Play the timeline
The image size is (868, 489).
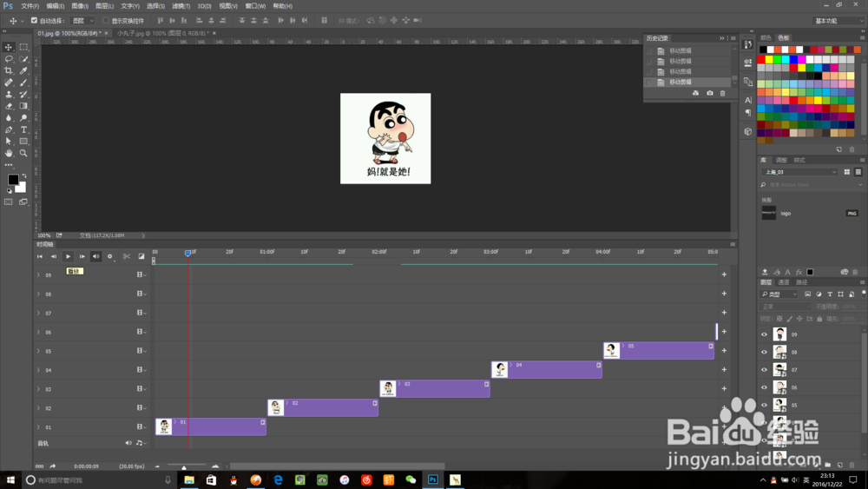coord(68,256)
